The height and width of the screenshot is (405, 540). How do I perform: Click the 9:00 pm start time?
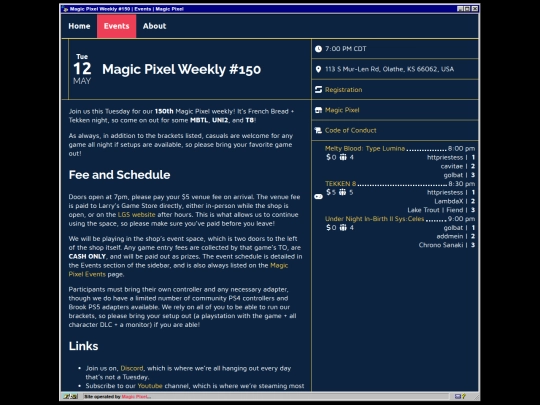[461, 219]
